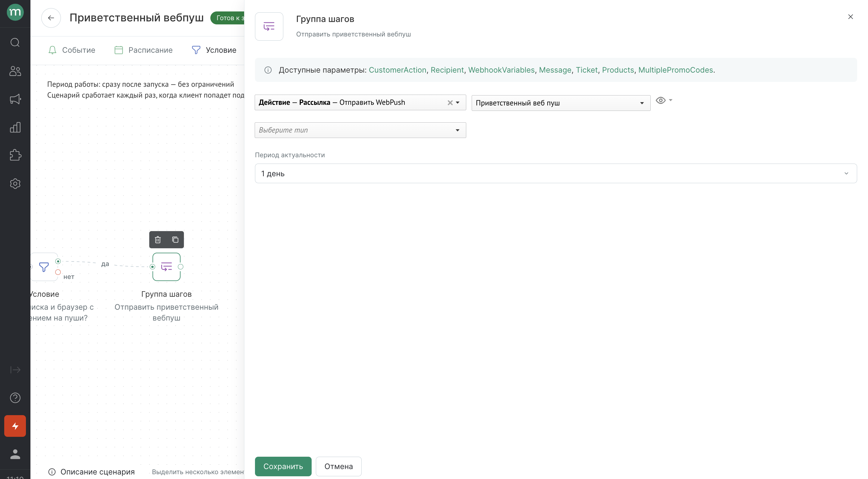Open the integrations puzzle piece section

(x=15, y=155)
